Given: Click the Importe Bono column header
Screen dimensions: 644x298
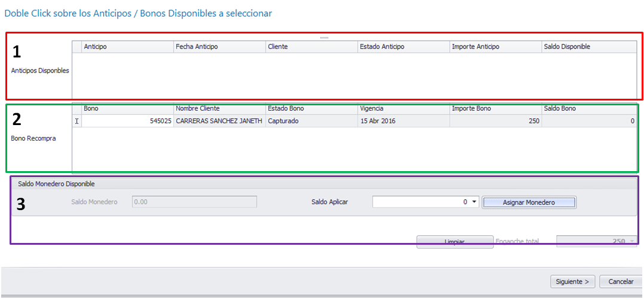Looking at the screenshot, I should tap(495, 109).
